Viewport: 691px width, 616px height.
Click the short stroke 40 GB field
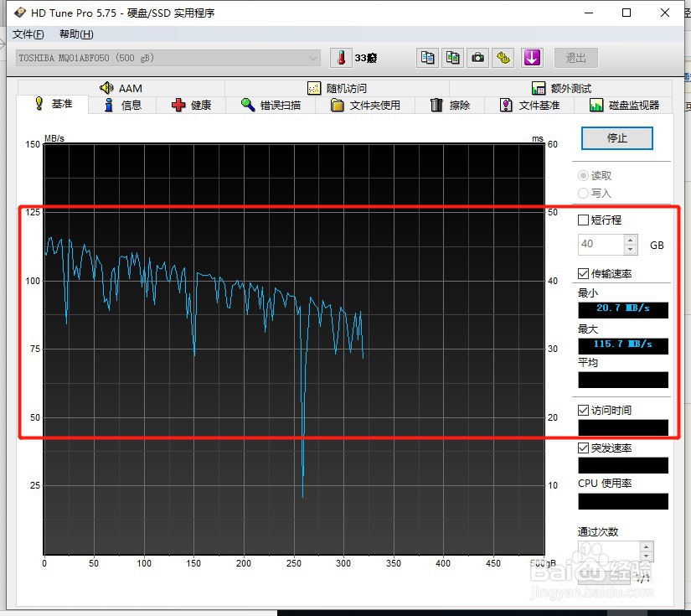pyautogui.click(x=601, y=244)
